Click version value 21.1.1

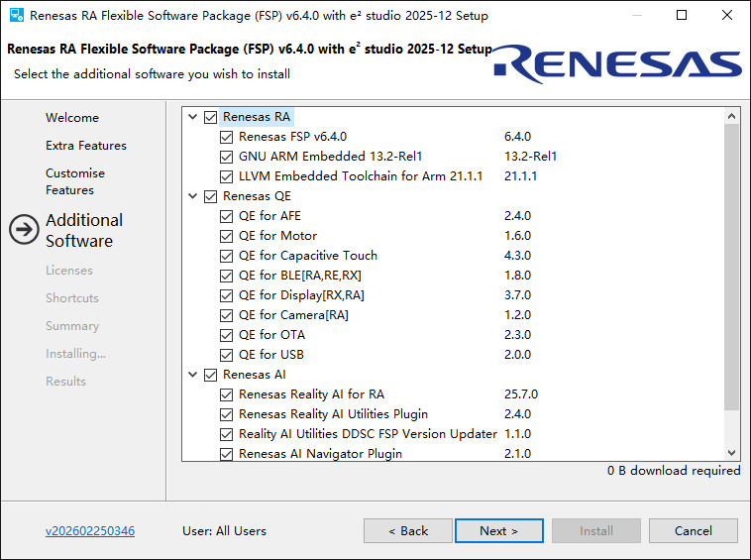pyautogui.click(x=520, y=176)
